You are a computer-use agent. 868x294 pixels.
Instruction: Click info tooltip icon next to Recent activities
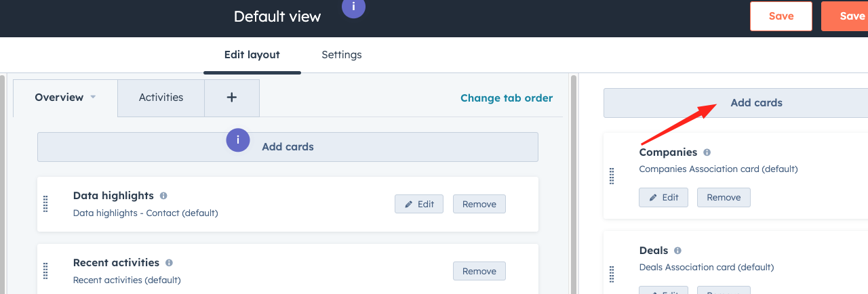169,263
